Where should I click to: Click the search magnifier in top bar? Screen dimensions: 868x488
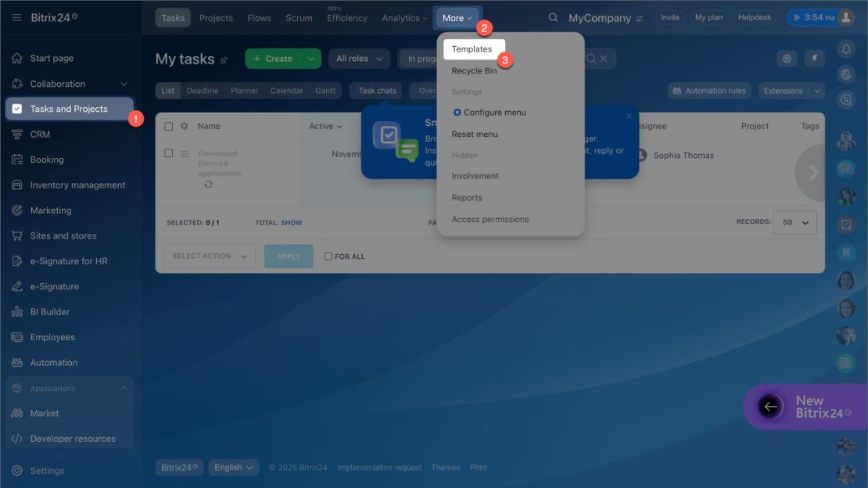click(x=553, y=18)
